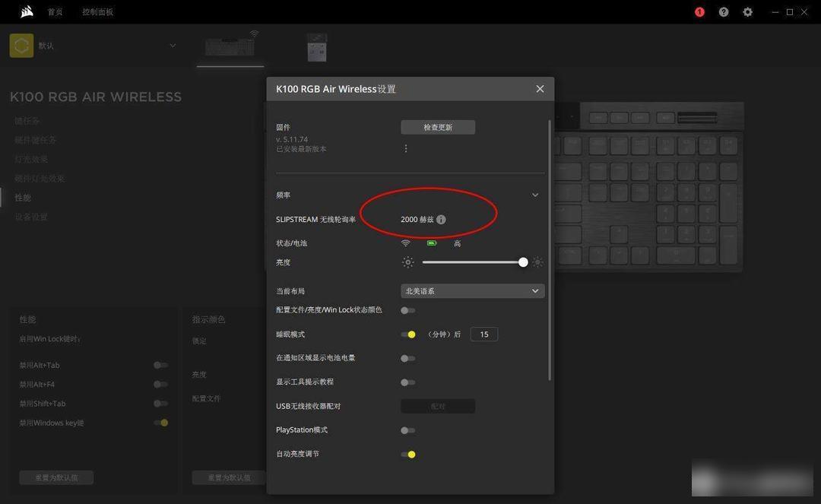Click the K100 RGB AIR WIRELESS heading

tap(96, 97)
